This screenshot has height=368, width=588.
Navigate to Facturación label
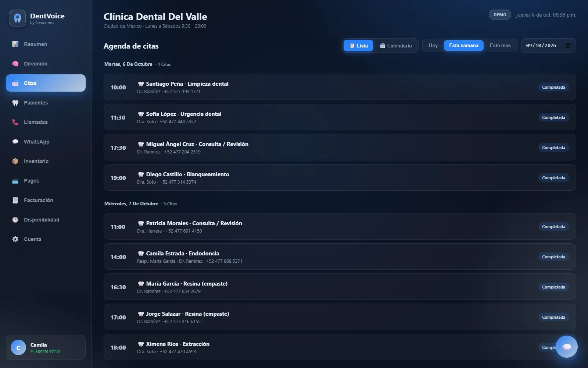(38, 200)
